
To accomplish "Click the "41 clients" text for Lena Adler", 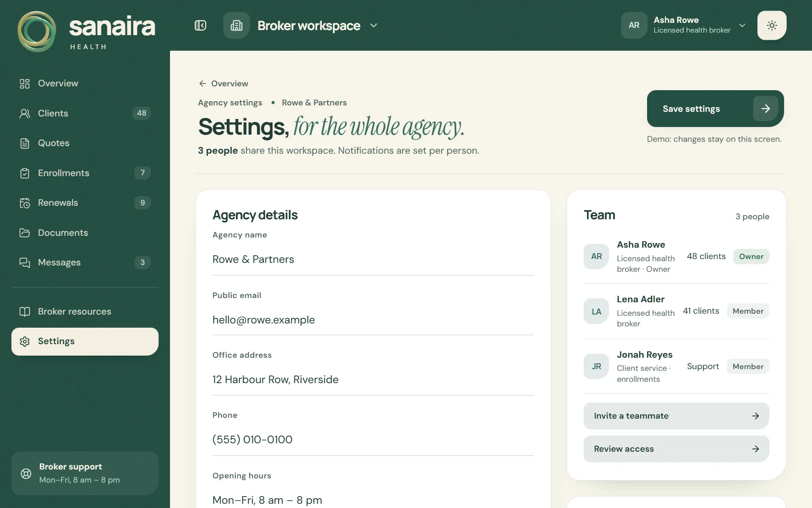I will [x=701, y=311].
